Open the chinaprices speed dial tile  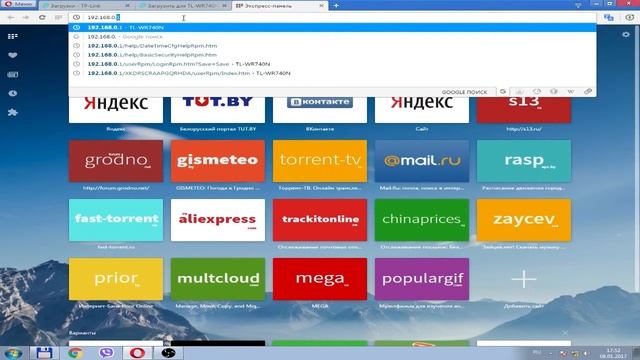[x=422, y=220]
